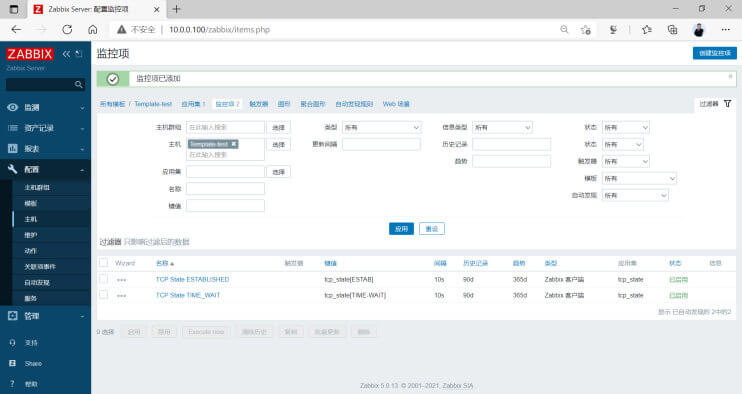Click the not-secure warning icon in address bar
The width and height of the screenshot is (742, 394).
coord(122,29)
